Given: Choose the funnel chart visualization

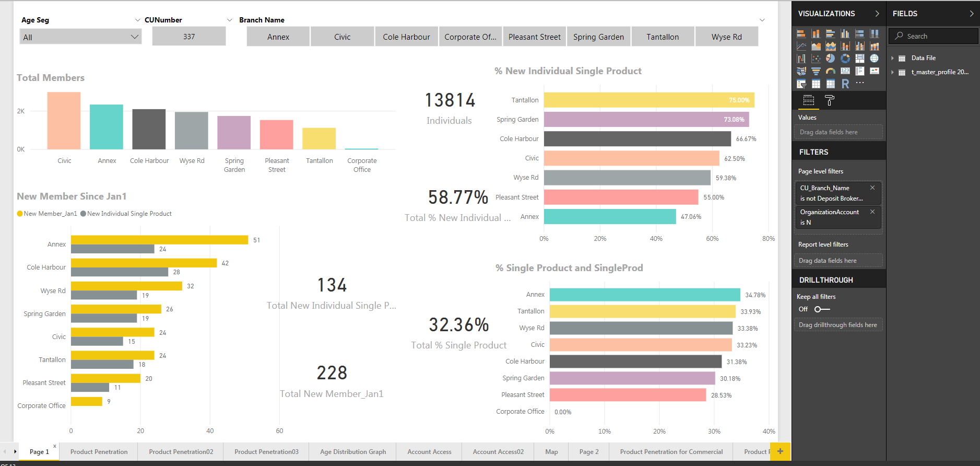Looking at the screenshot, I should pos(816,72).
